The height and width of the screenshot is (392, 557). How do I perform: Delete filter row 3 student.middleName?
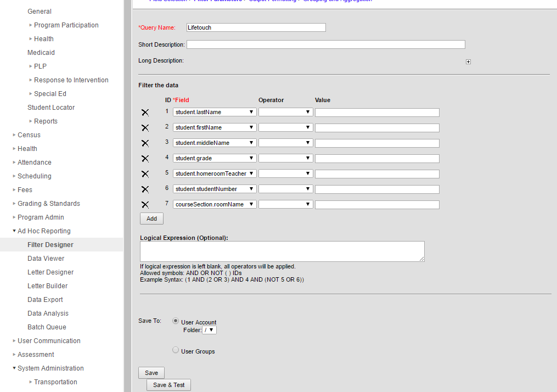click(145, 143)
